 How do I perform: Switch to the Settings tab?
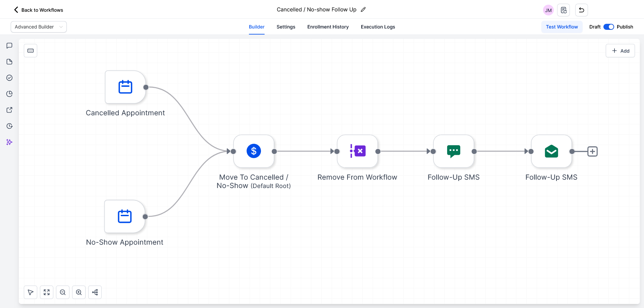(286, 27)
